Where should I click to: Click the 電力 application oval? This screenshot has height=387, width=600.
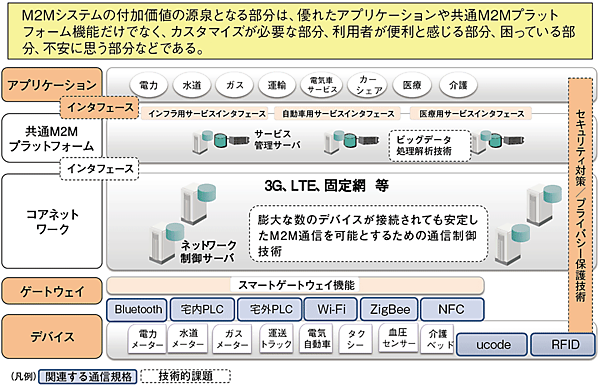(x=148, y=85)
